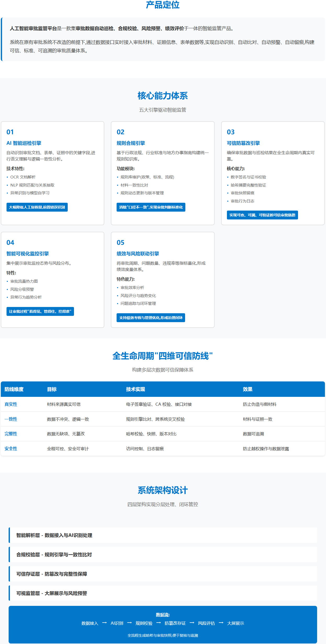Click 防篡改存证 step in the data flow
Screen dimensions: 326x644
[175, 623]
